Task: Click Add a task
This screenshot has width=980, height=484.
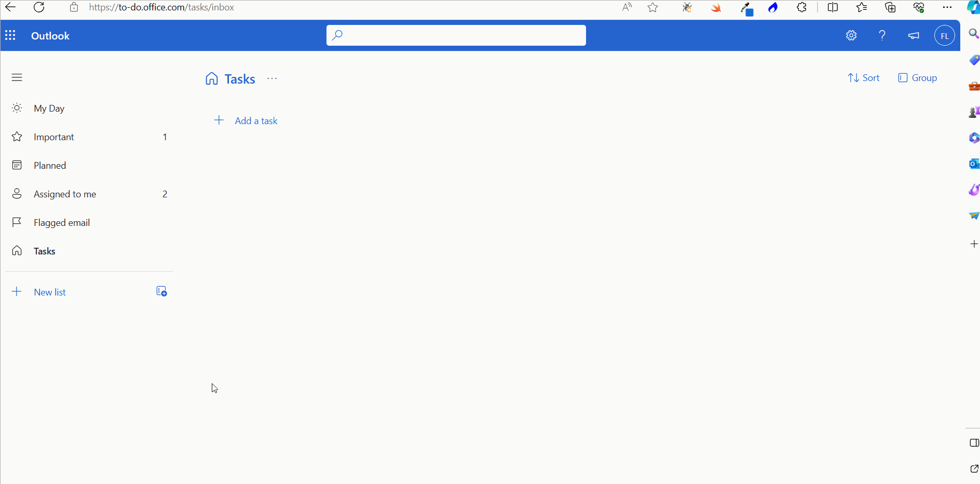Action: (256, 120)
